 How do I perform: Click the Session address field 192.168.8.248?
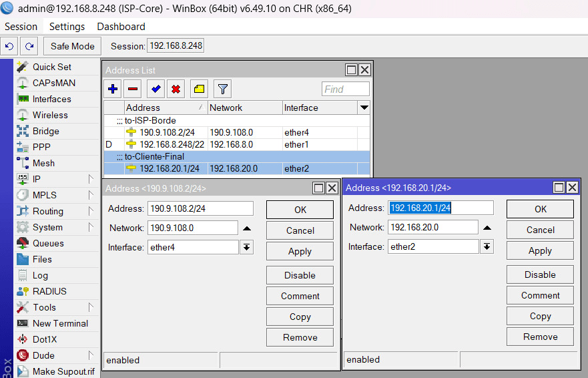tap(176, 46)
